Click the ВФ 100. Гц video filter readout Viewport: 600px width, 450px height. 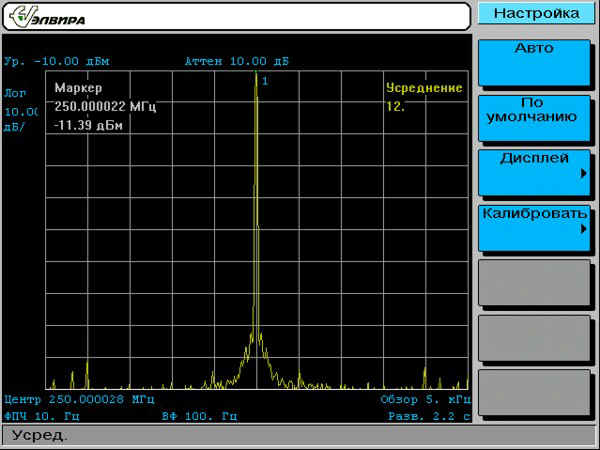(x=200, y=415)
